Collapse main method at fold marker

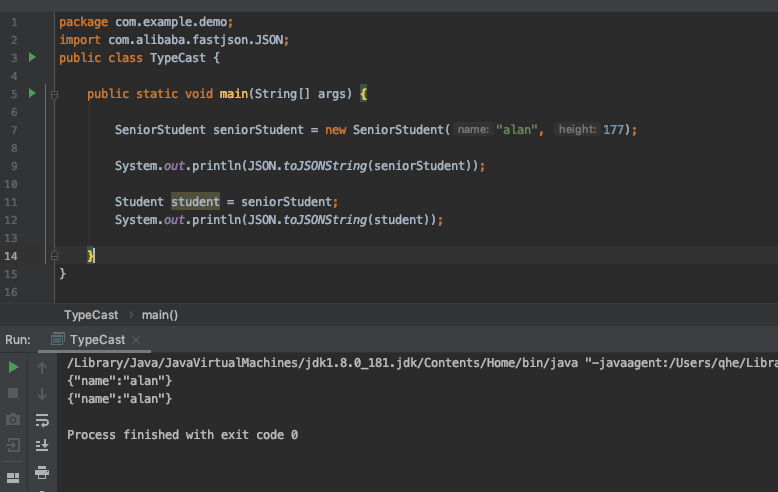[x=55, y=94]
